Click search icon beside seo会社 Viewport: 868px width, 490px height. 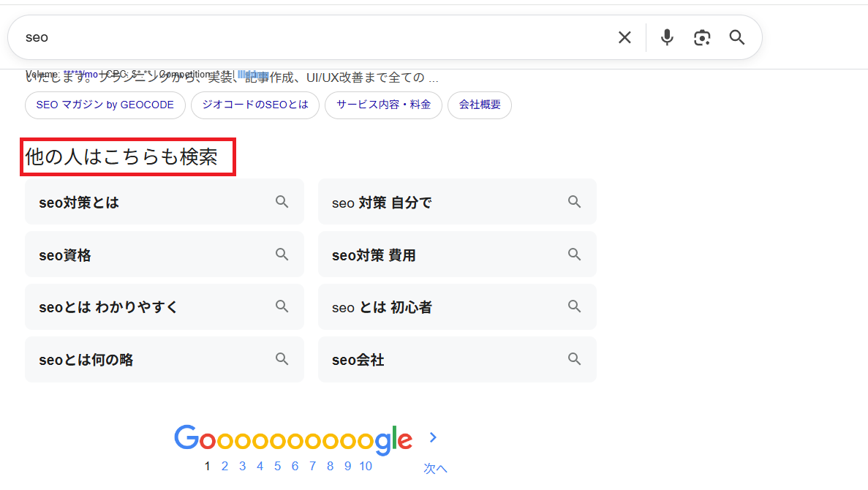575,359
